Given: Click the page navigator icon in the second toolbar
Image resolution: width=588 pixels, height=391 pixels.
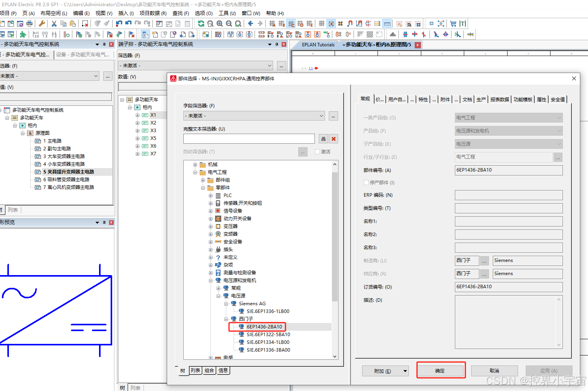Looking at the screenshot, I should pyautogui.click(x=145, y=34).
